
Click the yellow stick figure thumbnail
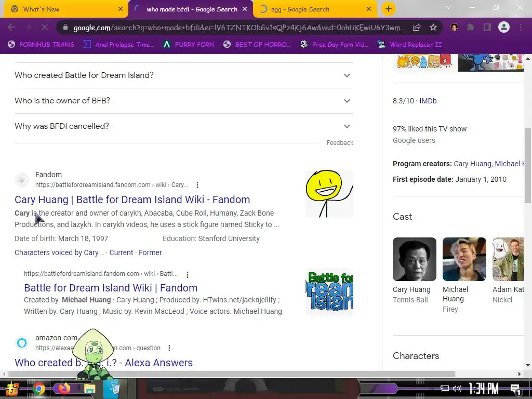tap(329, 194)
